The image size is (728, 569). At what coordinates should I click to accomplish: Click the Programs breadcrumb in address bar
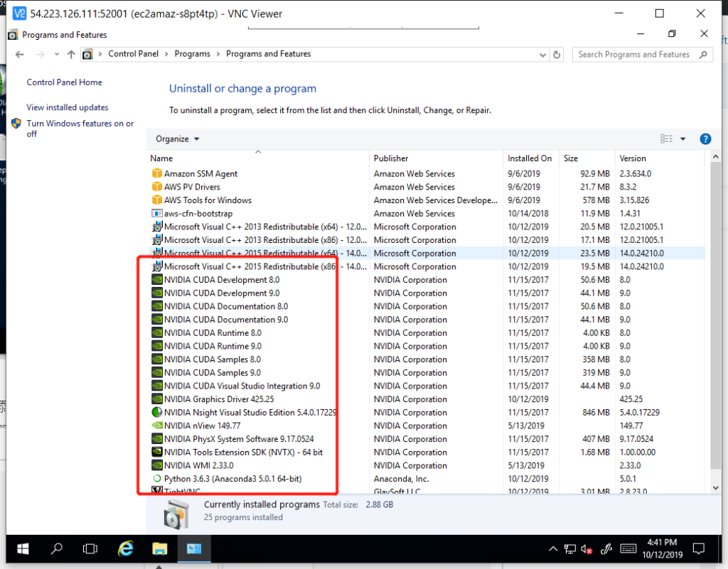pyautogui.click(x=192, y=54)
